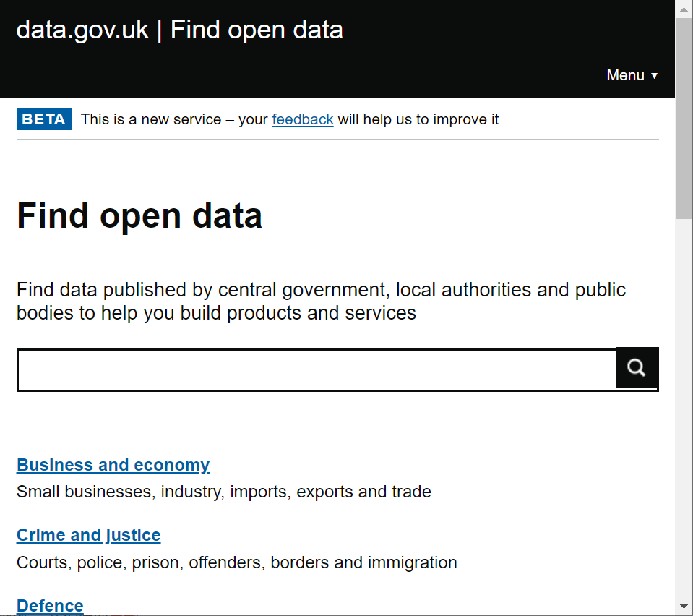693x616 pixels.
Task: Click the 'Find open data' main heading
Action: point(139,216)
